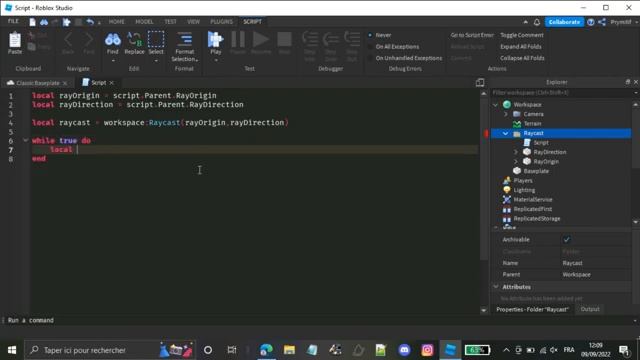Click the Filter workspace search field

(562, 93)
